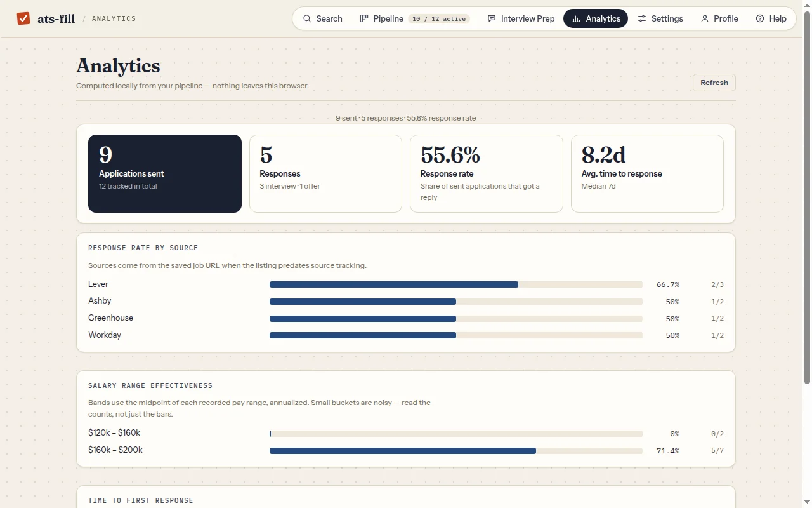Select the Applications sent card
The image size is (812, 508).
[x=165, y=173]
